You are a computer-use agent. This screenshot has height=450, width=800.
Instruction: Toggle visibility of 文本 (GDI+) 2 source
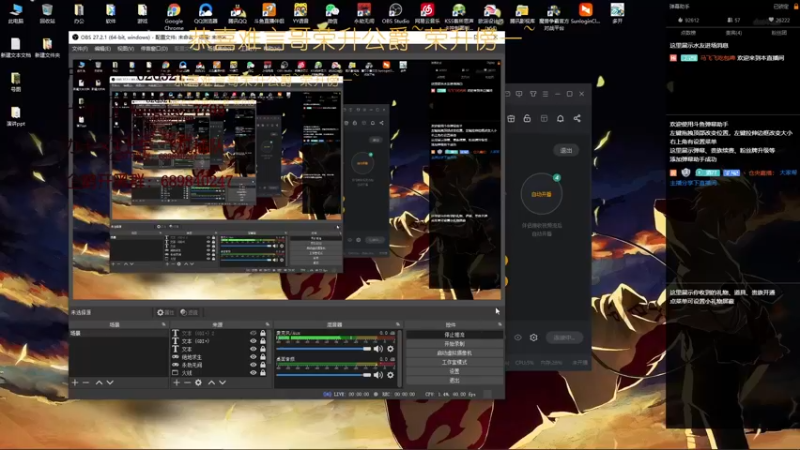tap(253, 333)
